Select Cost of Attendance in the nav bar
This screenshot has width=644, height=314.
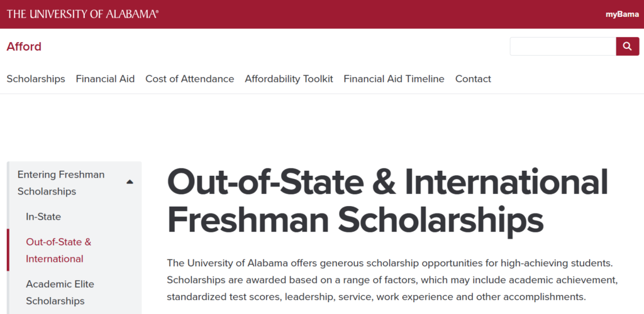pyautogui.click(x=190, y=78)
